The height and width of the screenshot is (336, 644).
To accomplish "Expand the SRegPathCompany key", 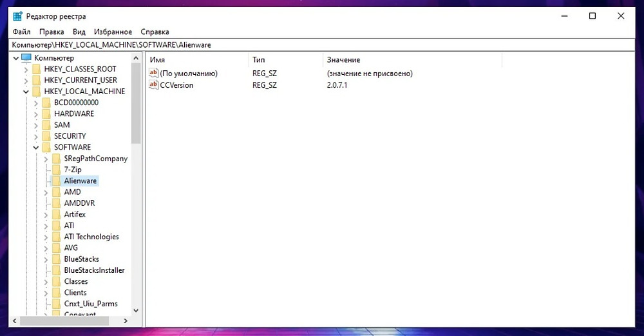I will (x=46, y=159).
